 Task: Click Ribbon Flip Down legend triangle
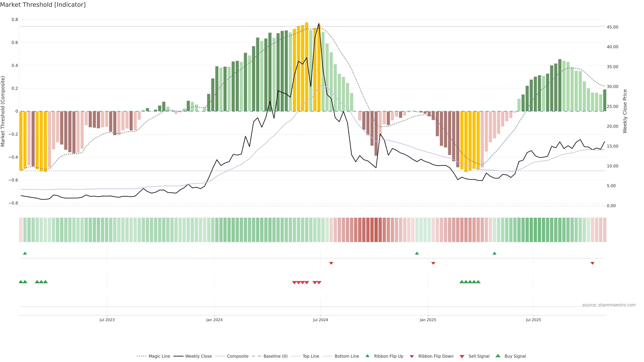tap(412, 356)
